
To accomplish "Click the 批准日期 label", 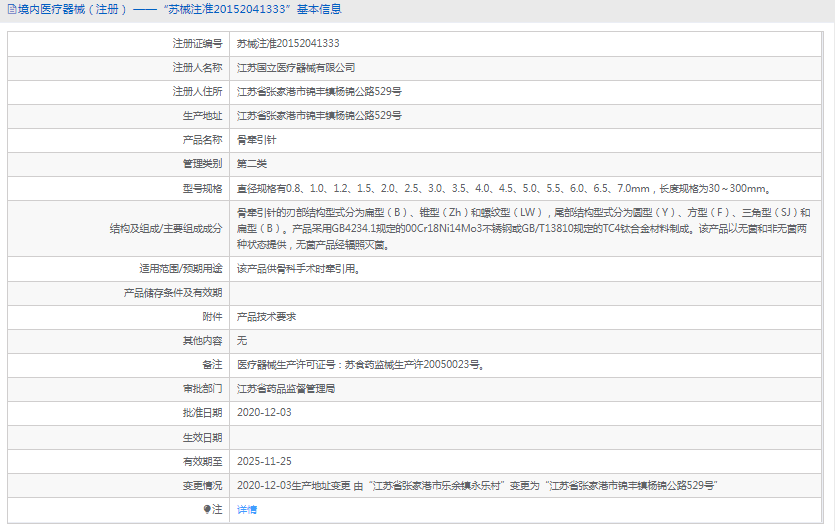I will (x=202, y=413).
